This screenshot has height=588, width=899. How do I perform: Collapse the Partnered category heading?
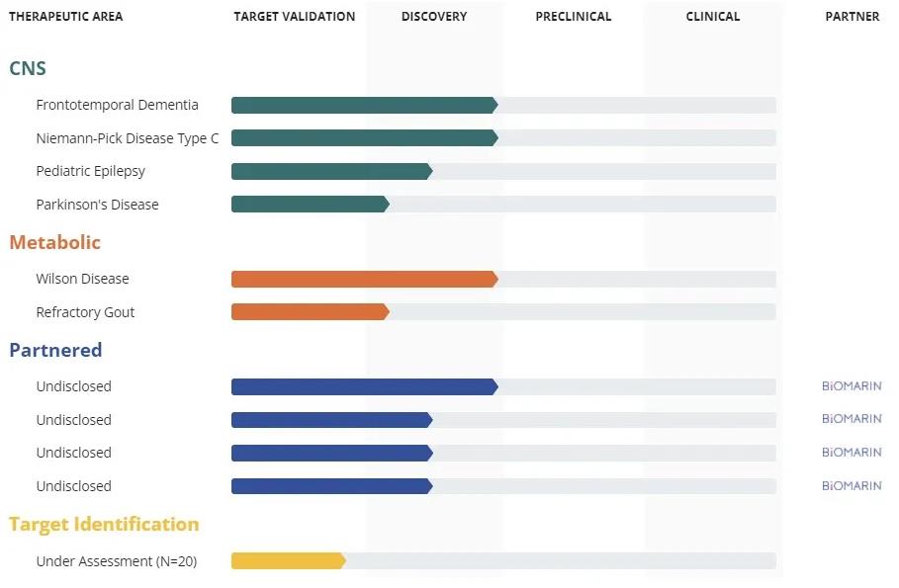(x=55, y=350)
